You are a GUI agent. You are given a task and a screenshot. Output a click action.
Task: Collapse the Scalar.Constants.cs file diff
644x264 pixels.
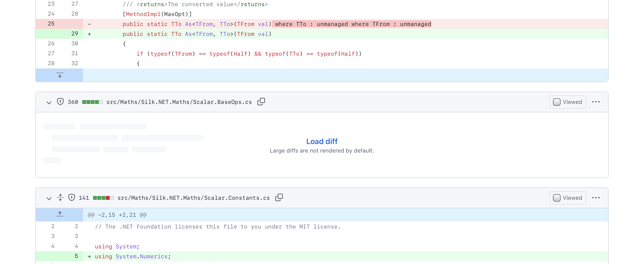click(49, 198)
